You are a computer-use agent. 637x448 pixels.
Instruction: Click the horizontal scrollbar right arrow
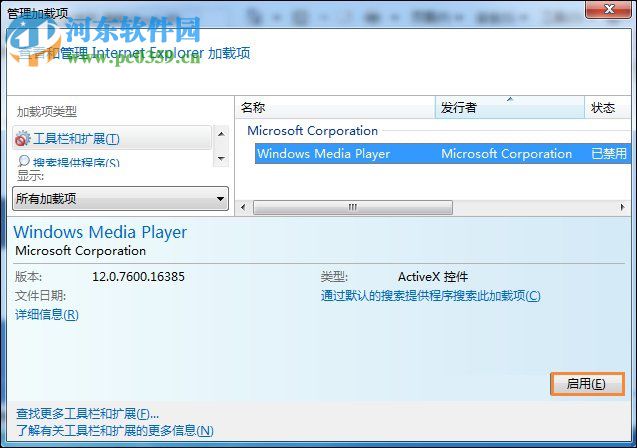[x=622, y=208]
